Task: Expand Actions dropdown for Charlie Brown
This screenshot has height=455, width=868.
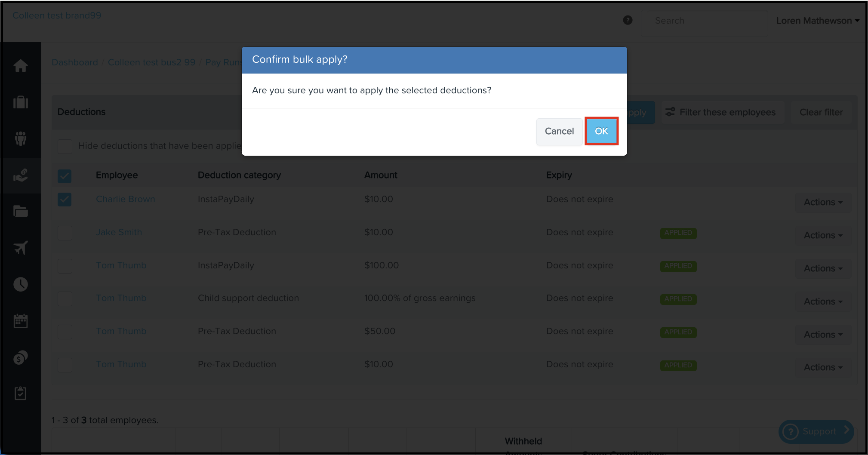Action: coord(823,202)
